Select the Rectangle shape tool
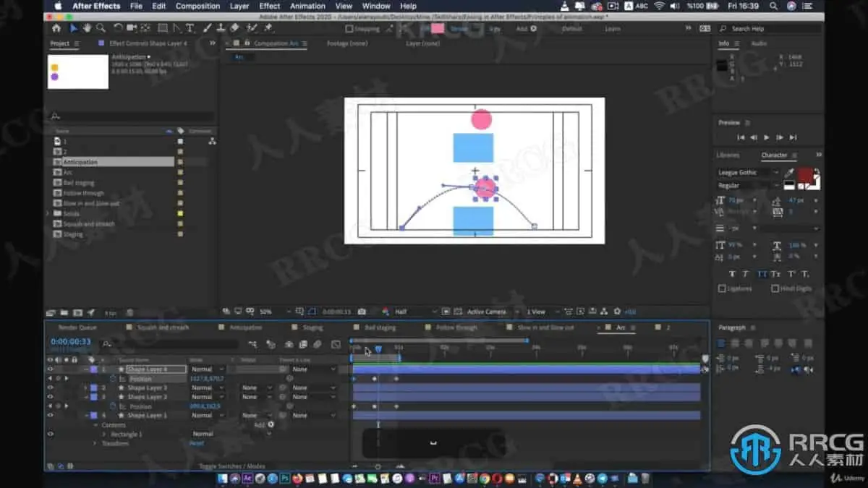Image resolution: width=868 pixels, height=488 pixels. click(x=162, y=29)
